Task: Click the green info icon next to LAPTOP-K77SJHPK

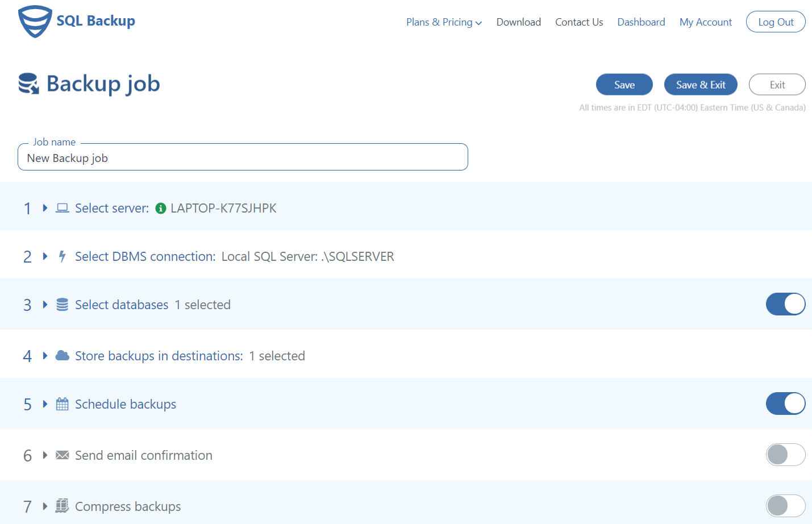Action: tap(160, 208)
